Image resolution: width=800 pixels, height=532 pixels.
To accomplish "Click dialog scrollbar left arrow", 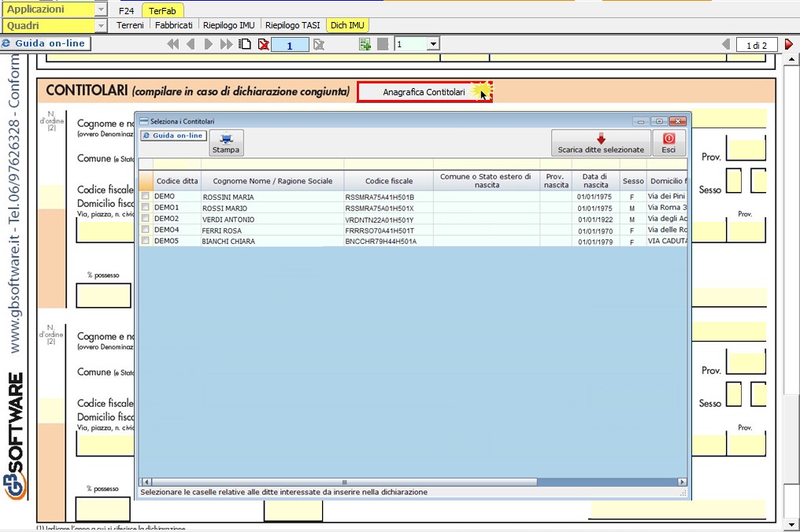I will click(146, 482).
